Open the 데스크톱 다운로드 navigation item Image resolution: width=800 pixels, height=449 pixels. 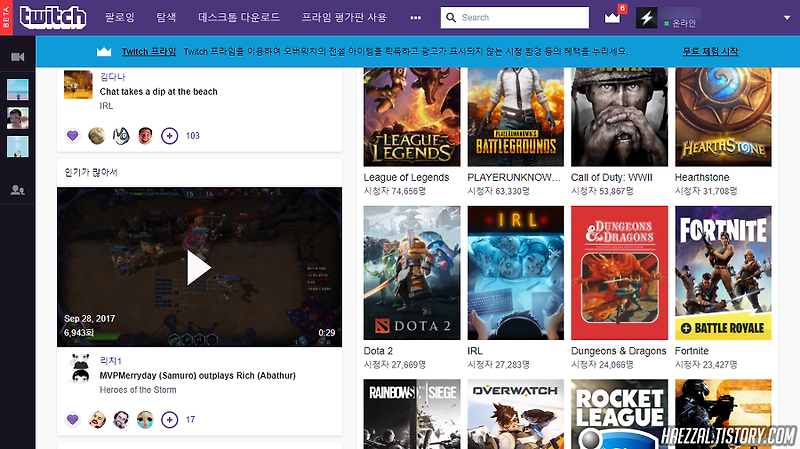pyautogui.click(x=239, y=17)
